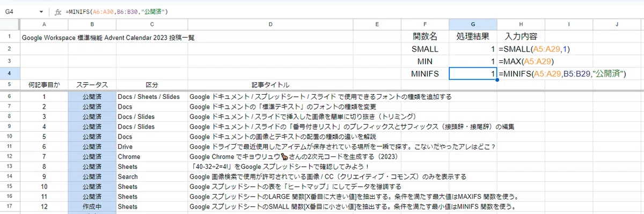
Task: Click the 区分 column heading
Action: (151, 85)
